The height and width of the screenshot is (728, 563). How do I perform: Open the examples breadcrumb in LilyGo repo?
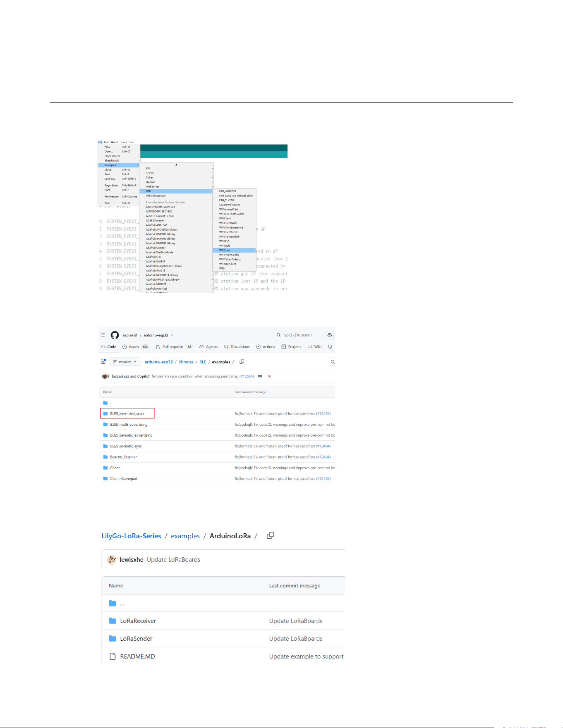(185, 536)
